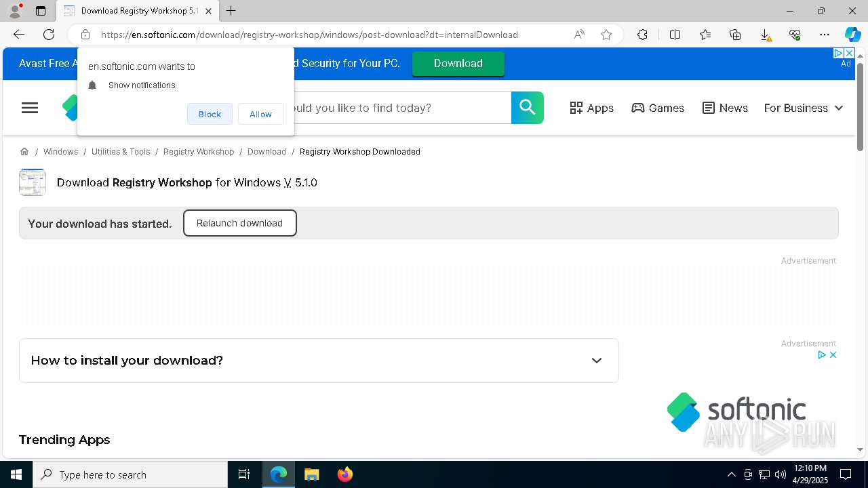Launch Copilot sidebar icon

pos(853,35)
